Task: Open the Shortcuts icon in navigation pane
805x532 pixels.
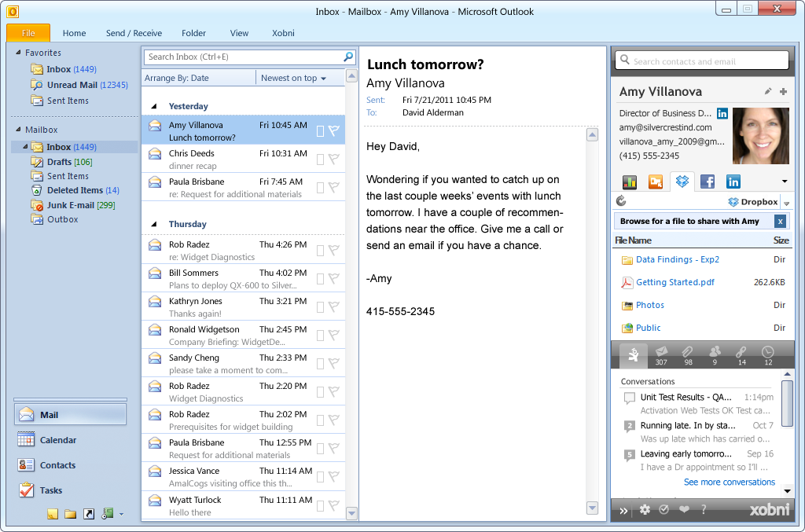Action: point(89,514)
